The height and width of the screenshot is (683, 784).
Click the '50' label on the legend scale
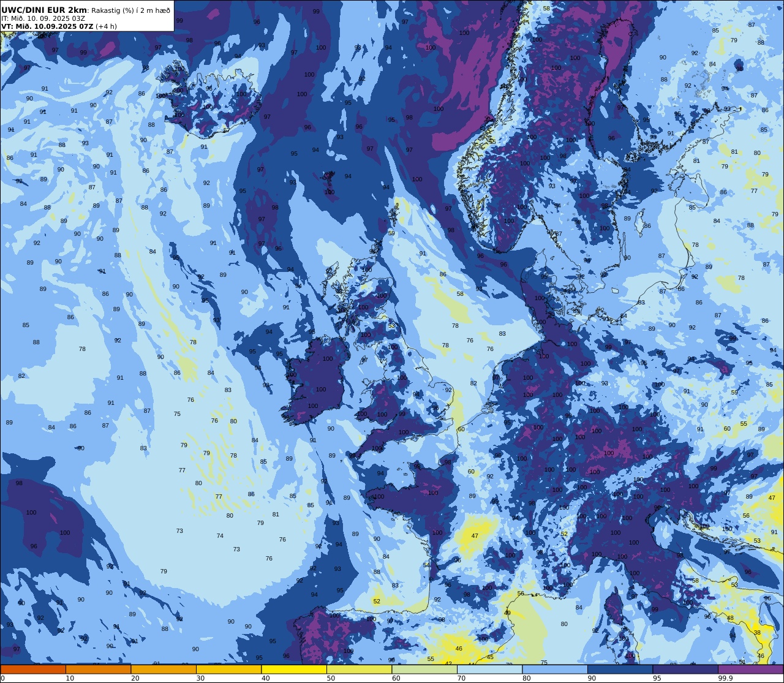pos(331,678)
